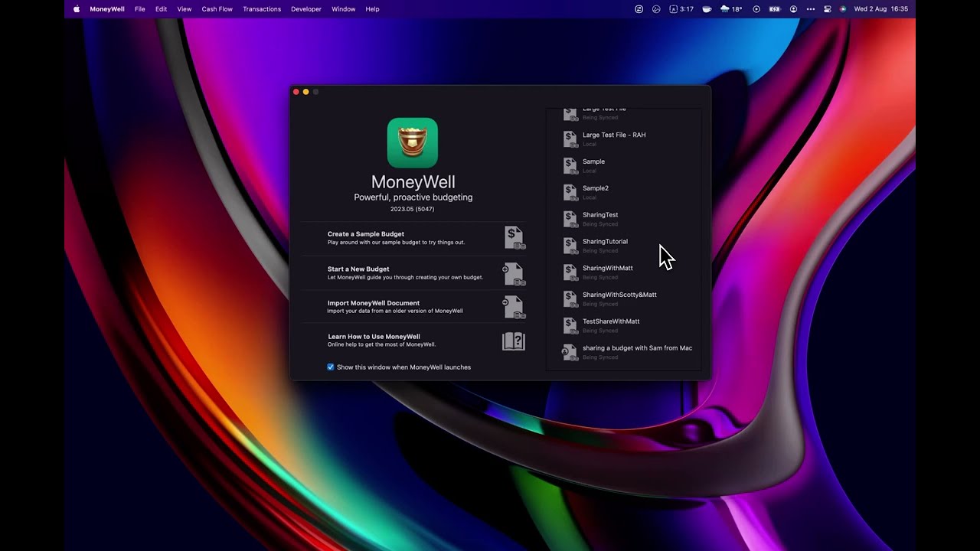The height and width of the screenshot is (551, 980).
Task: Select the 'Sample' document name
Action: pyautogui.click(x=593, y=161)
